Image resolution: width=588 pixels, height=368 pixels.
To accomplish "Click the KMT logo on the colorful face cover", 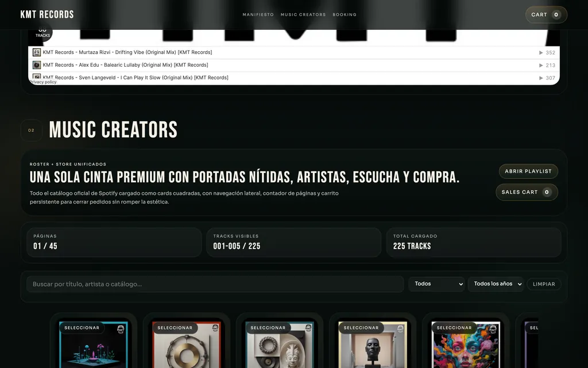I will pos(493,329).
